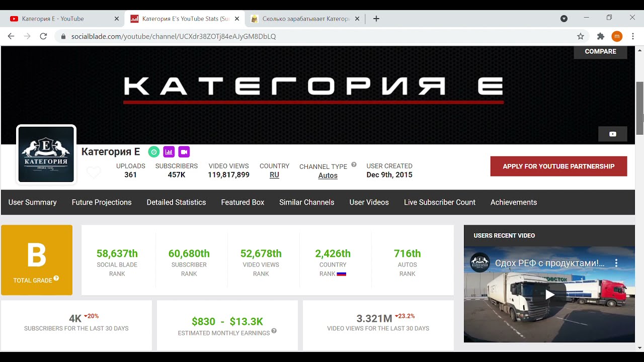The image size is (644, 362).
Task: Click the address bar URL
Action: 174,36
